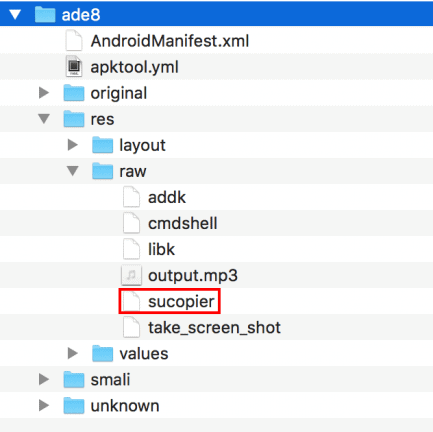Select the cmdshell file name
433x432 pixels.
[183, 223]
